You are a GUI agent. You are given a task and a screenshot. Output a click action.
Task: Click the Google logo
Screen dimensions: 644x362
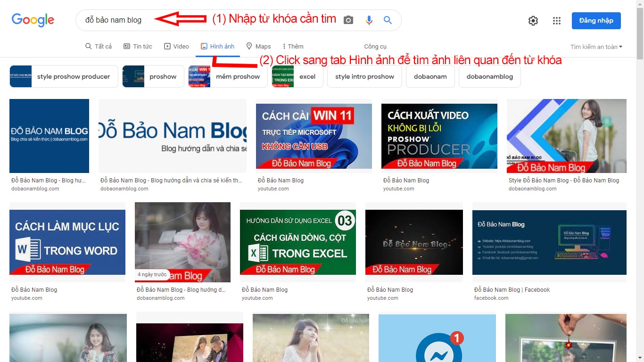33,20
